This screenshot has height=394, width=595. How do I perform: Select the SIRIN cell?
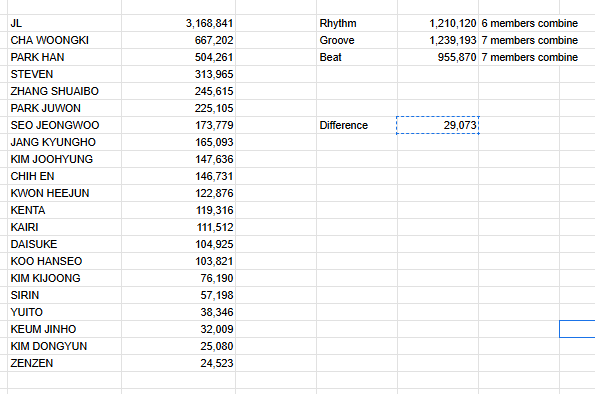[65, 295]
